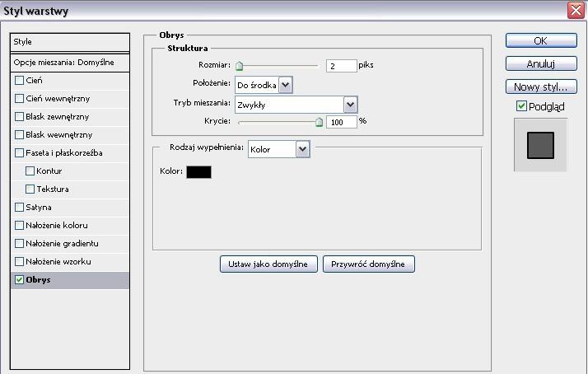This screenshot has width=588, height=374.
Task: Select the Cień wewnętrzny label
Action: tap(58, 99)
